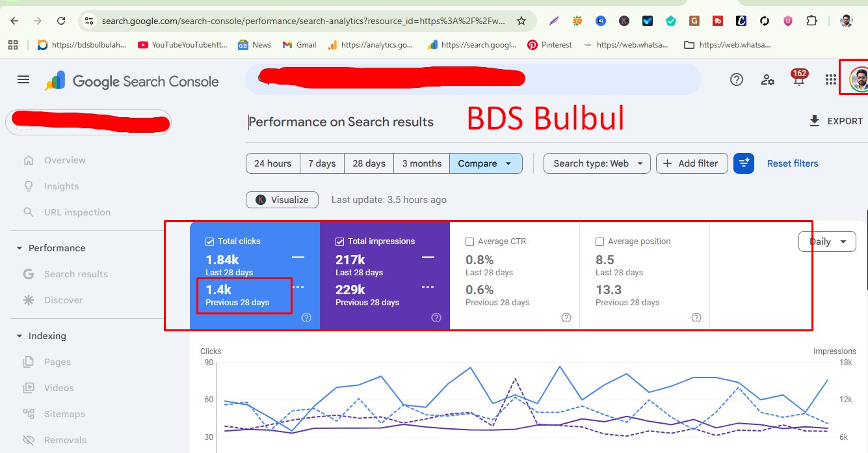Image resolution: width=868 pixels, height=453 pixels.
Task: Click the brown G extension icon
Action: pyautogui.click(x=694, y=21)
